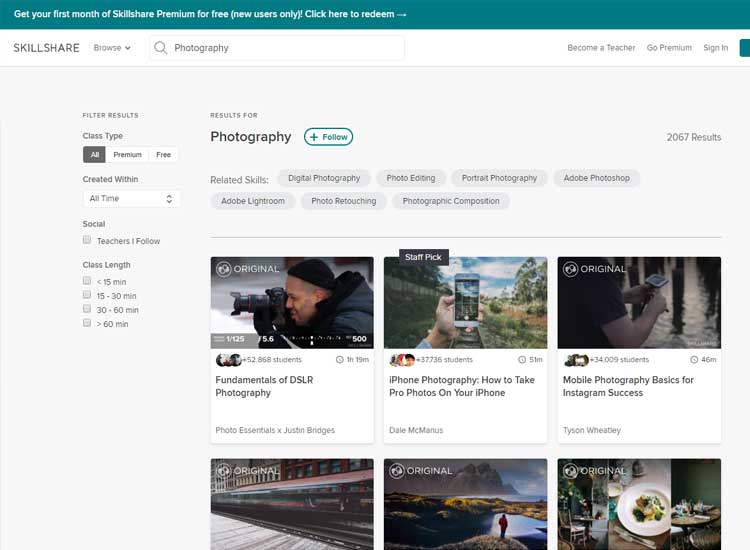Image resolution: width=750 pixels, height=550 pixels.
Task: Open DSLR photographer thumbnail
Action: 292,303
